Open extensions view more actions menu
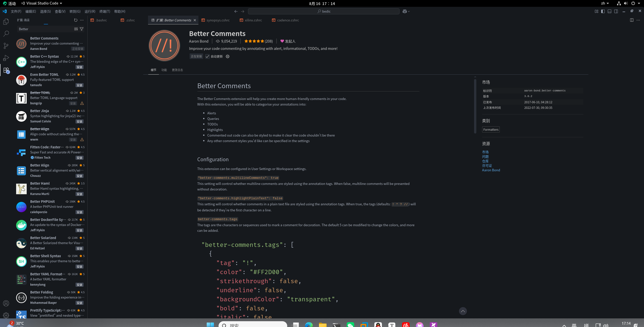The image size is (644, 327). tap(82, 20)
